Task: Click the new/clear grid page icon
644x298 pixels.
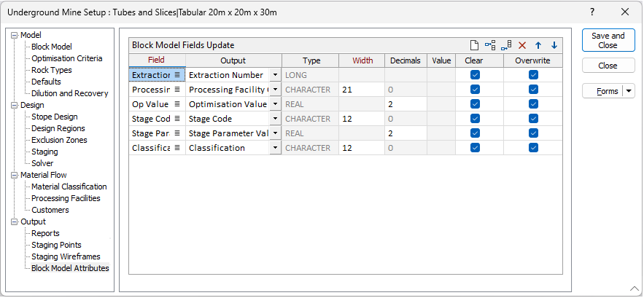Action: click(x=474, y=45)
